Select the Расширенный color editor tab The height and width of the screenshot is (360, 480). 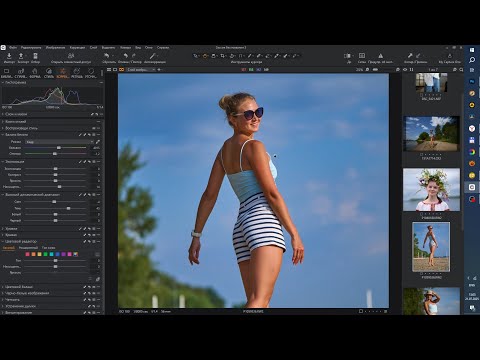coord(28,248)
